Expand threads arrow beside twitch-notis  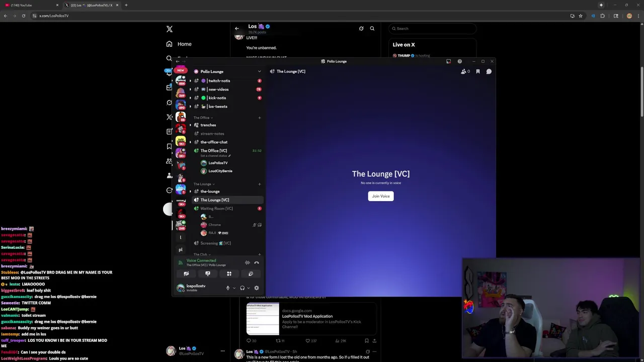pos(190,81)
